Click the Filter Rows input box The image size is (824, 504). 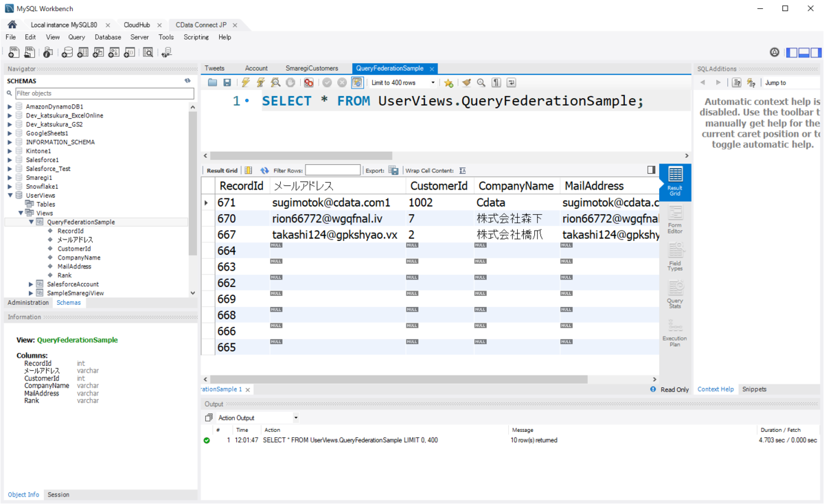click(x=332, y=170)
